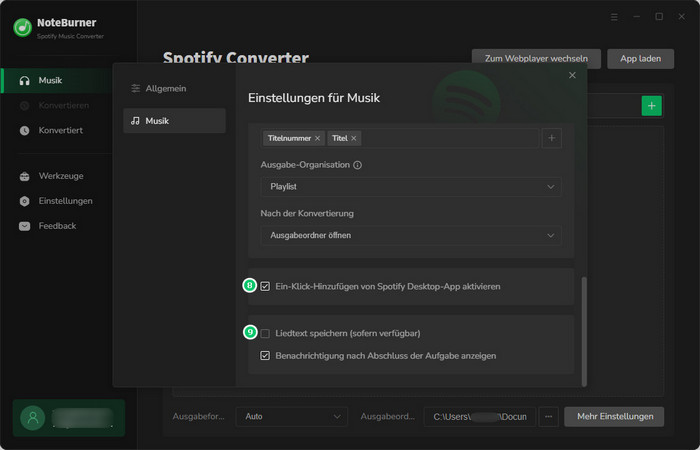
Task: Open the Nach der Konvertierung dropdown
Action: click(x=411, y=235)
